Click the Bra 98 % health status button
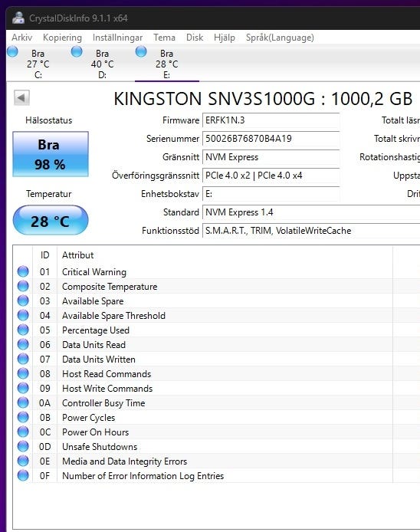This screenshot has height=532, width=420. tap(51, 154)
